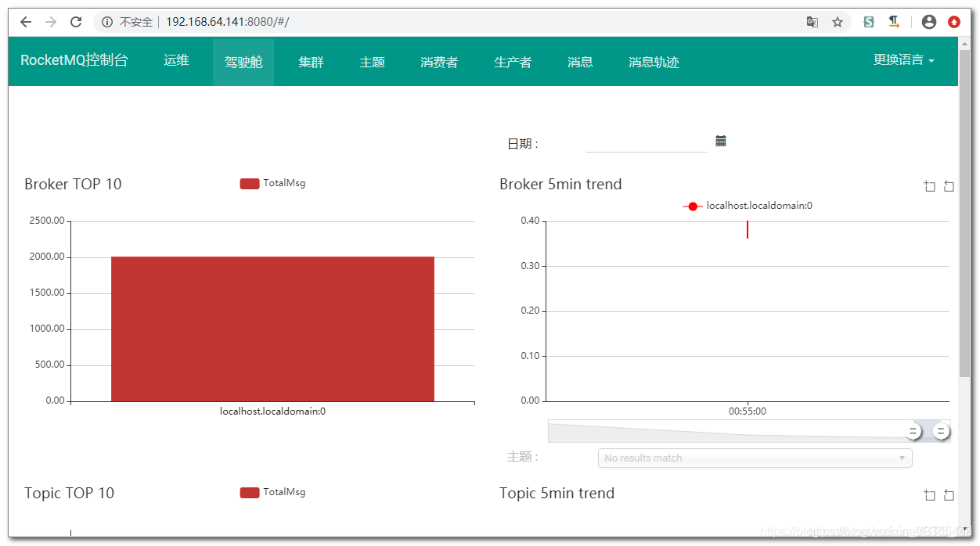Open the 运维 tab
This screenshot has width=980, height=546.
(176, 61)
